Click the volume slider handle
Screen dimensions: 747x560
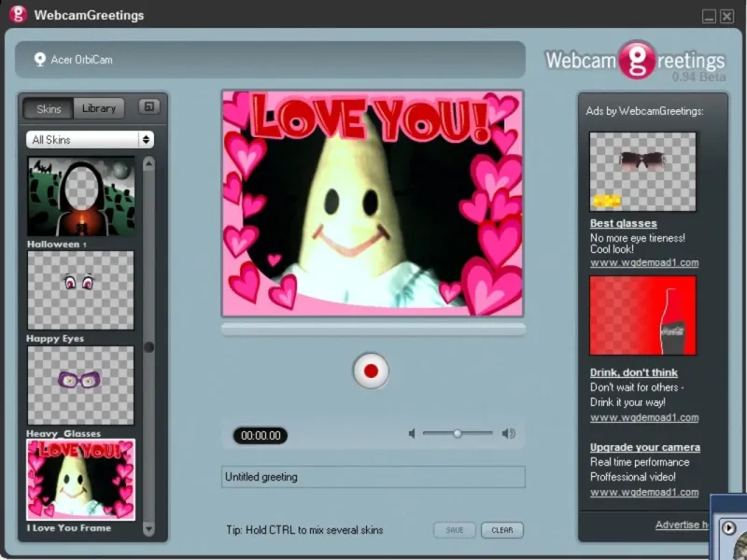[x=458, y=433]
